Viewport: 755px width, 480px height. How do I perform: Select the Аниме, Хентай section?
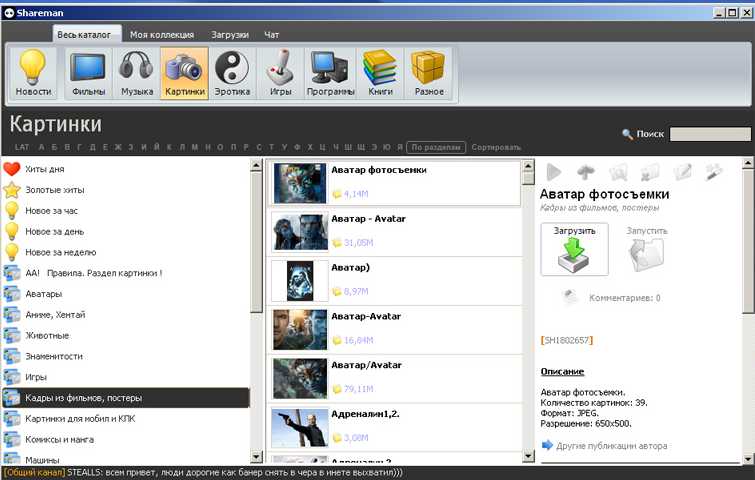tap(126, 314)
